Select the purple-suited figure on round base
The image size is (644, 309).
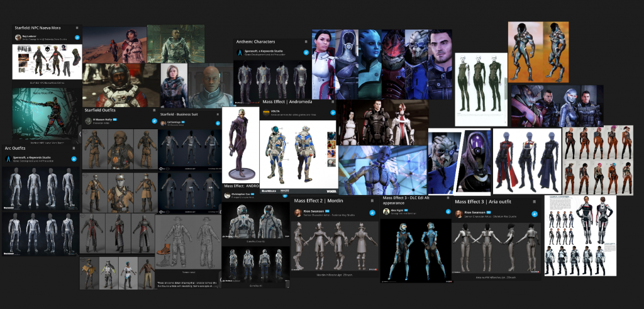(x=241, y=145)
